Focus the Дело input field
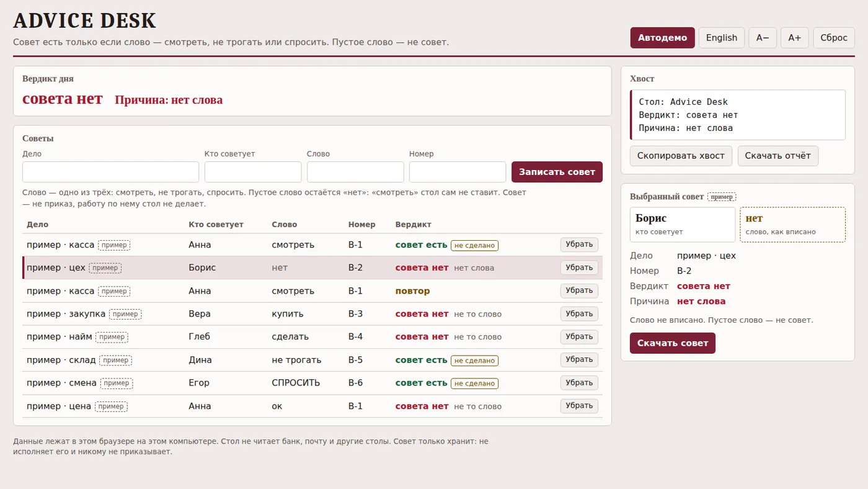The image size is (868, 489). pyautogui.click(x=110, y=172)
